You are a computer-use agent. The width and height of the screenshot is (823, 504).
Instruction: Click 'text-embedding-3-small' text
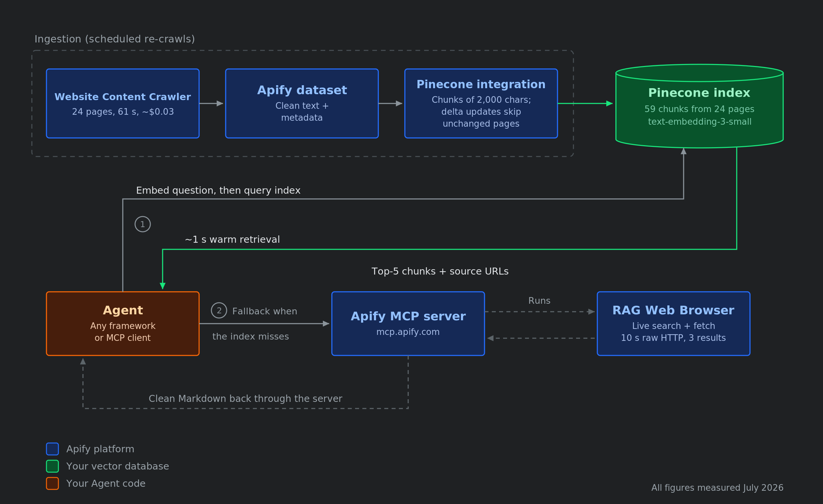pos(700,122)
